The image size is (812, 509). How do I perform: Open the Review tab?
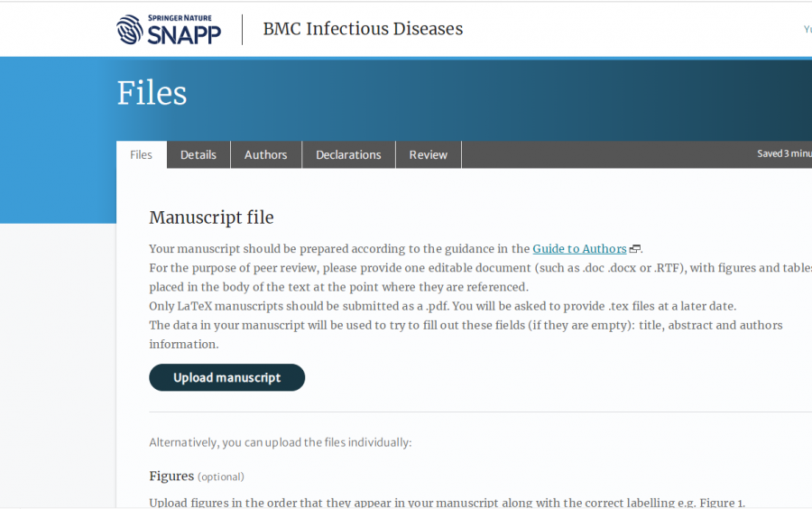coord(428,155)
